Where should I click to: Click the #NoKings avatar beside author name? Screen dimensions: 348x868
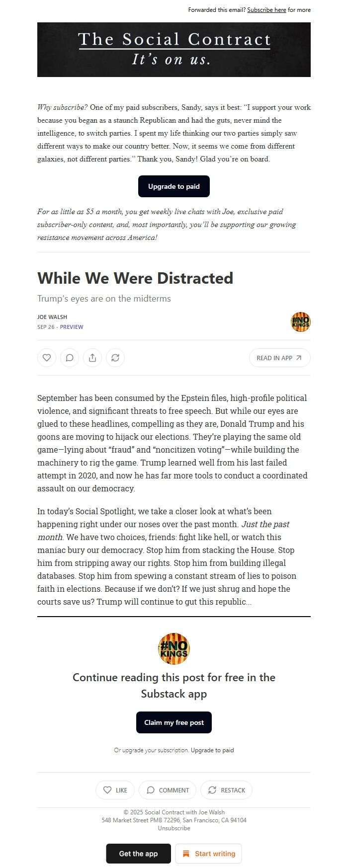(x=300, y=322)
